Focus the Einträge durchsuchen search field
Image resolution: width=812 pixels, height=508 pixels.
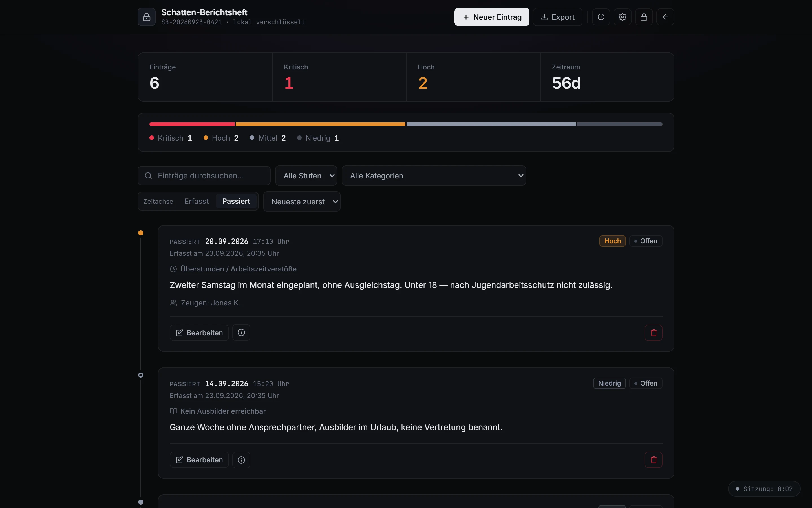click(204, 176)
